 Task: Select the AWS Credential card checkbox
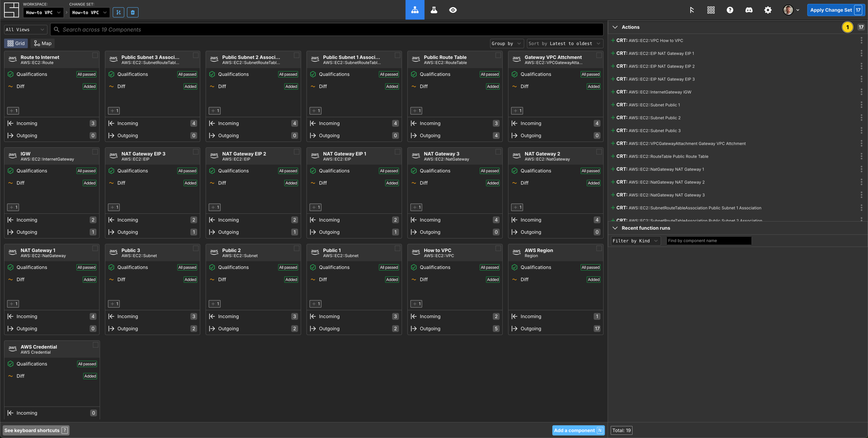(x=95, y=345)
